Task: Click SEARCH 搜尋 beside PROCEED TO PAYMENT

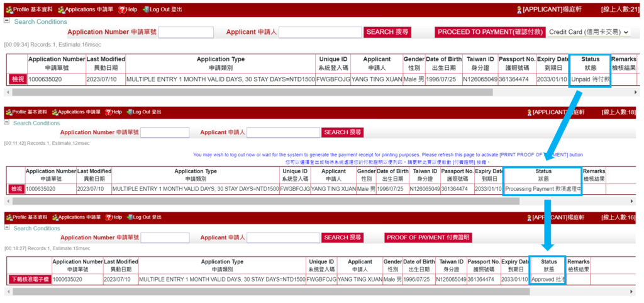Action: (387, 32)
